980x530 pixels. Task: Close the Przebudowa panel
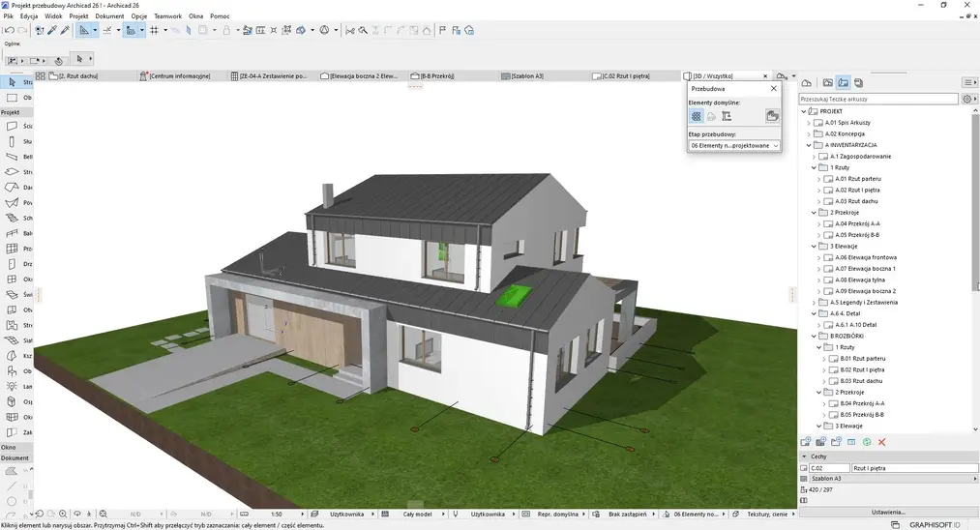(774, 89)
